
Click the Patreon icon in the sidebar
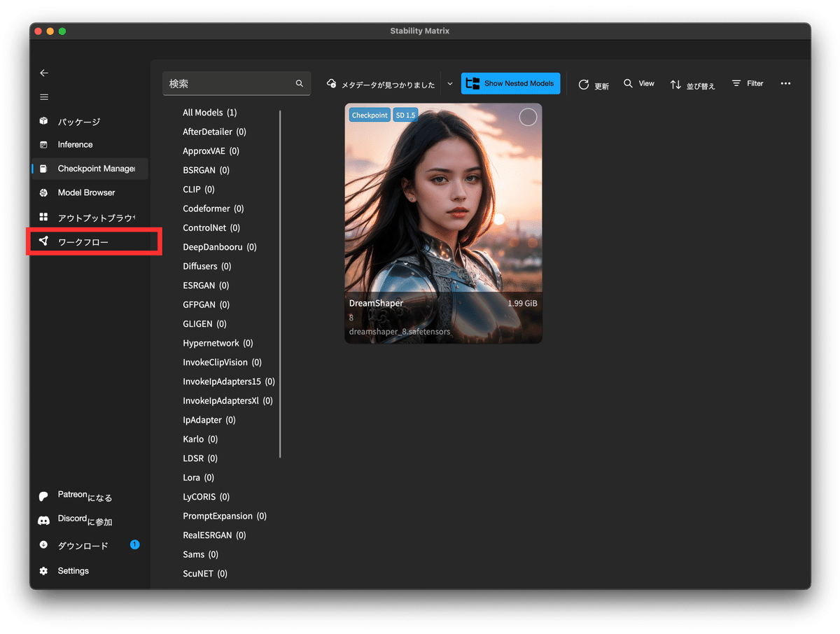43,496
